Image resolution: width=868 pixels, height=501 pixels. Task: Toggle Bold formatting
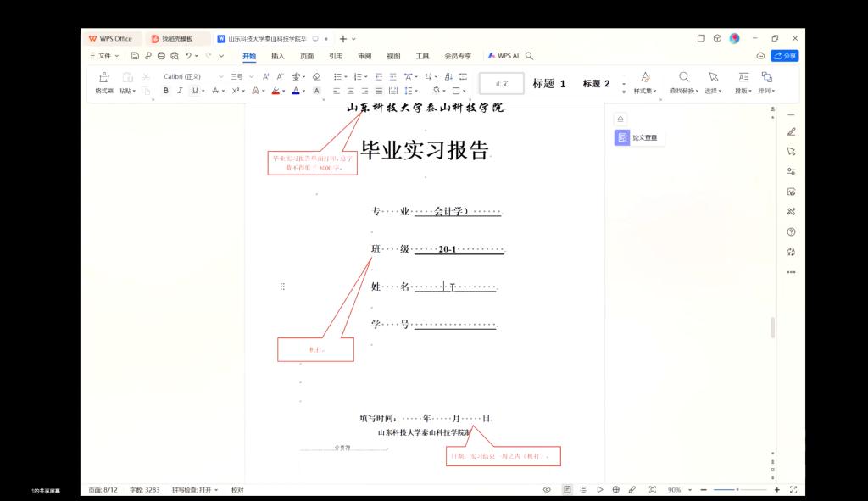[x=165, y=91]
